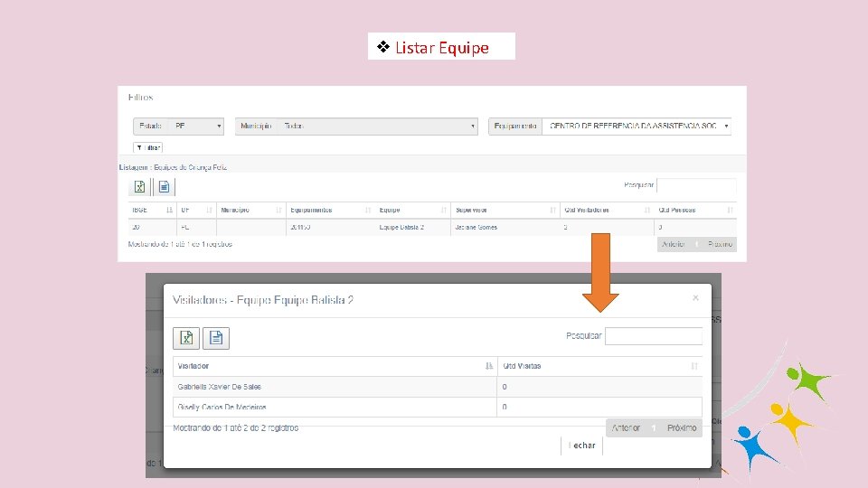Export team list to Excel
Screen dimensions: 868x488
tap(139, 187)
